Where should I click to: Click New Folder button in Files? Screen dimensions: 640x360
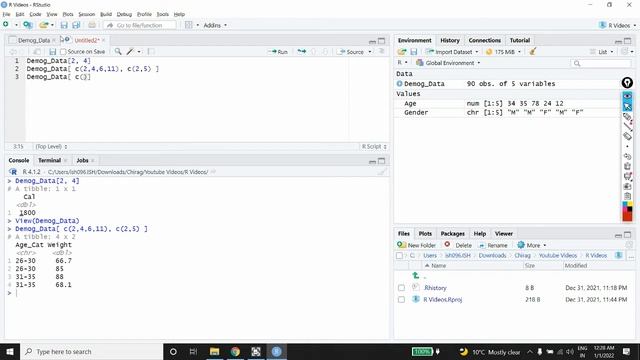[x=417, y=245]
